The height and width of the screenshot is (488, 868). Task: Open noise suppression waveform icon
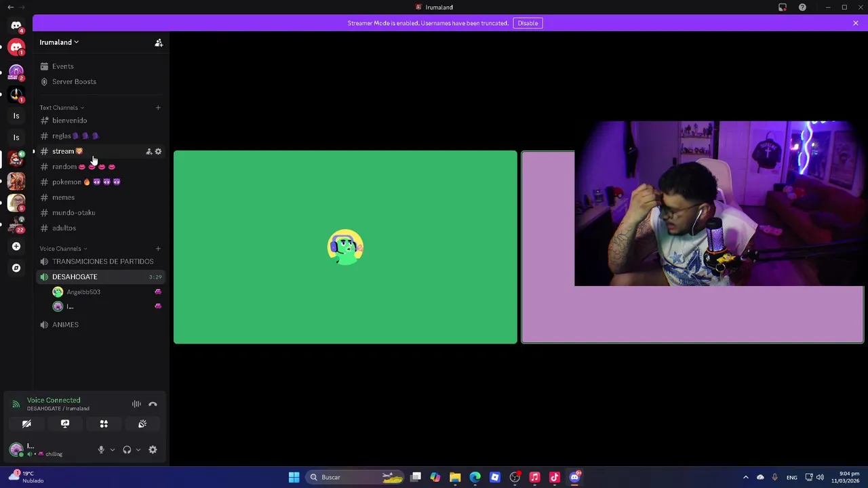click(136, 404)
